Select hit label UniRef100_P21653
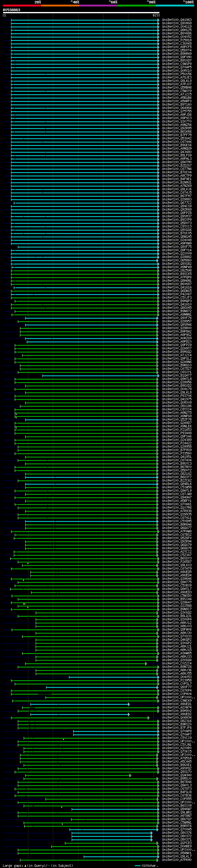 point(177,430)
